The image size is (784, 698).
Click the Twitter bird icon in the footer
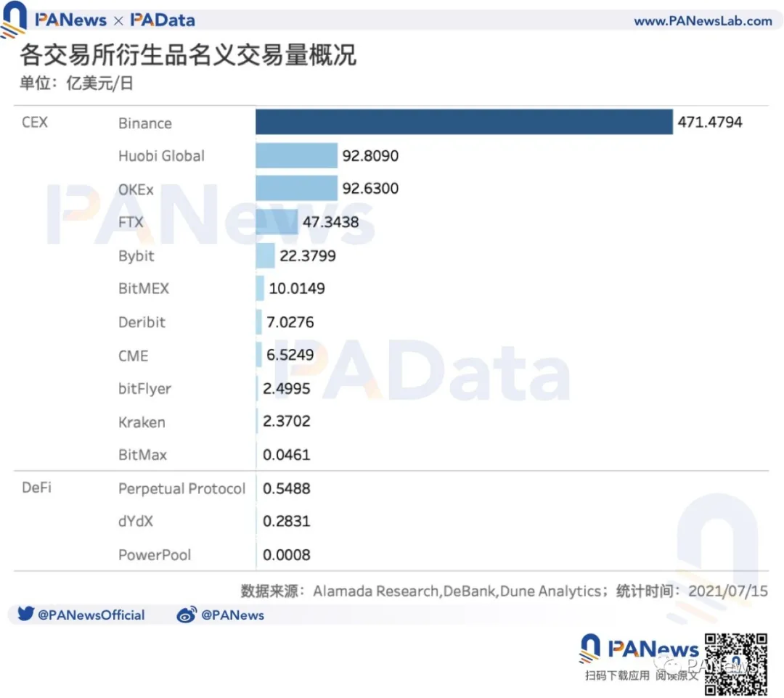[x=26, y=615]
